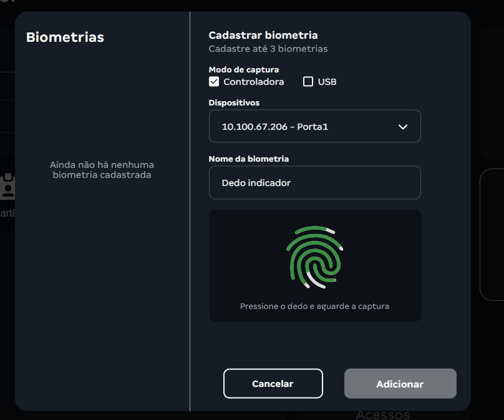Click the empty biometrics list message
The image size is (504, 420).
[102, 170]
